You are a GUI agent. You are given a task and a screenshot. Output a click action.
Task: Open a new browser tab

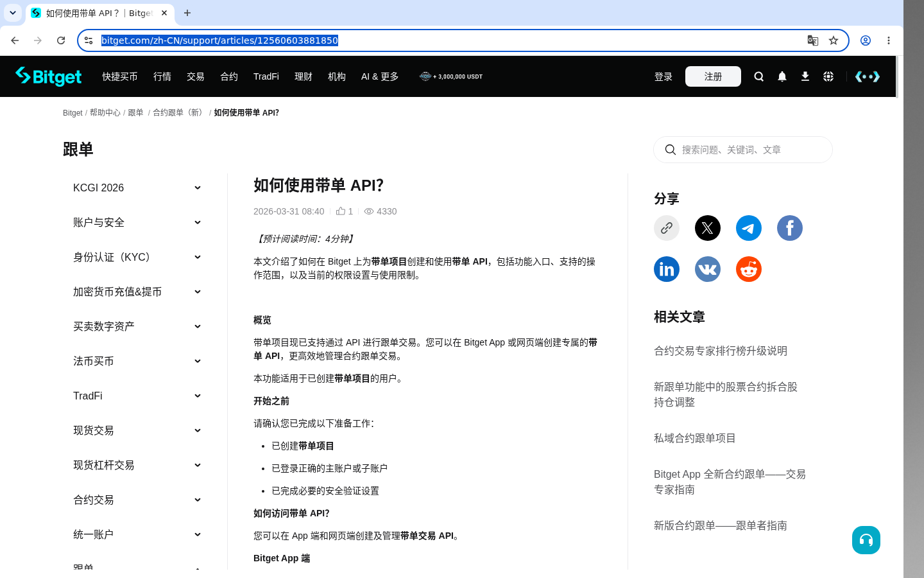click(187, 13)
